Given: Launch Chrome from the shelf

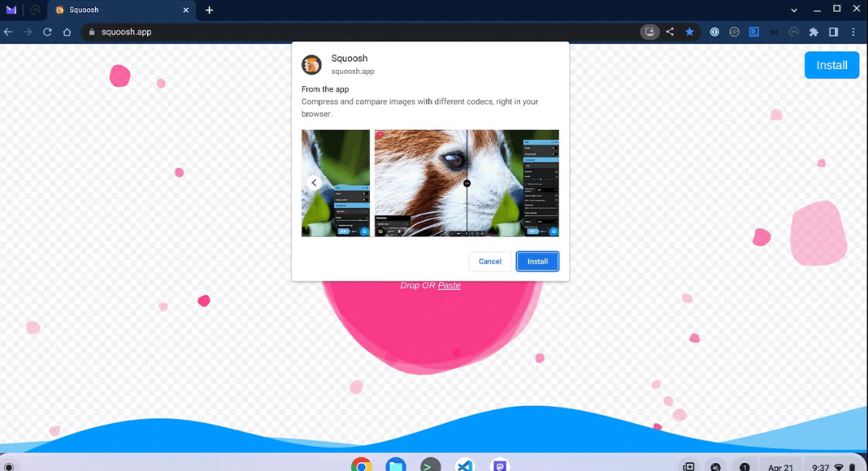Looking at the screenshot, I should [361, 465].
